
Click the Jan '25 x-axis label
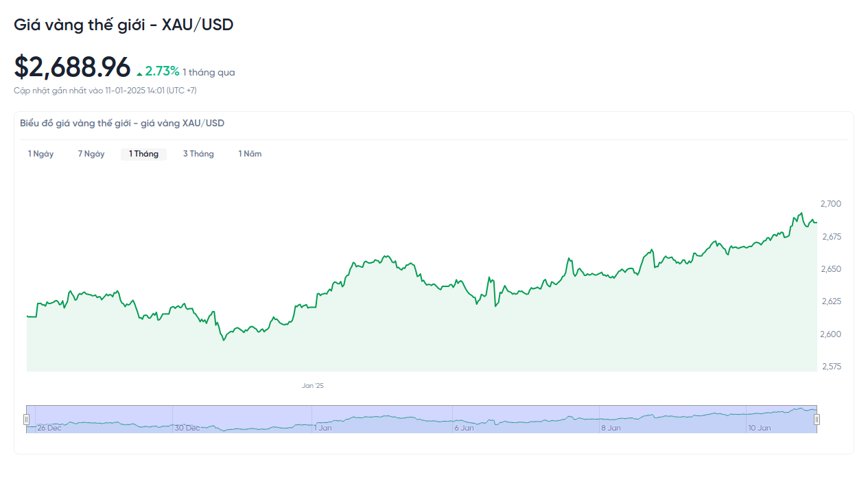312,386
